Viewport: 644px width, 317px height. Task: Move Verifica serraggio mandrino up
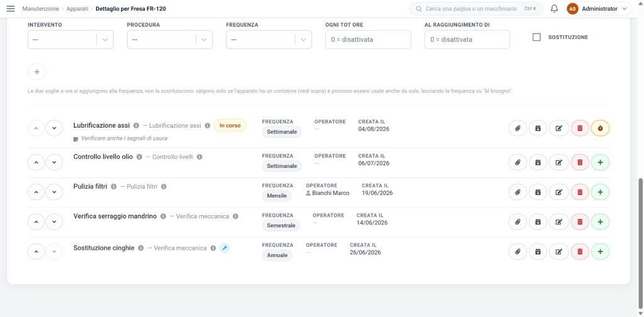point(36,222)
